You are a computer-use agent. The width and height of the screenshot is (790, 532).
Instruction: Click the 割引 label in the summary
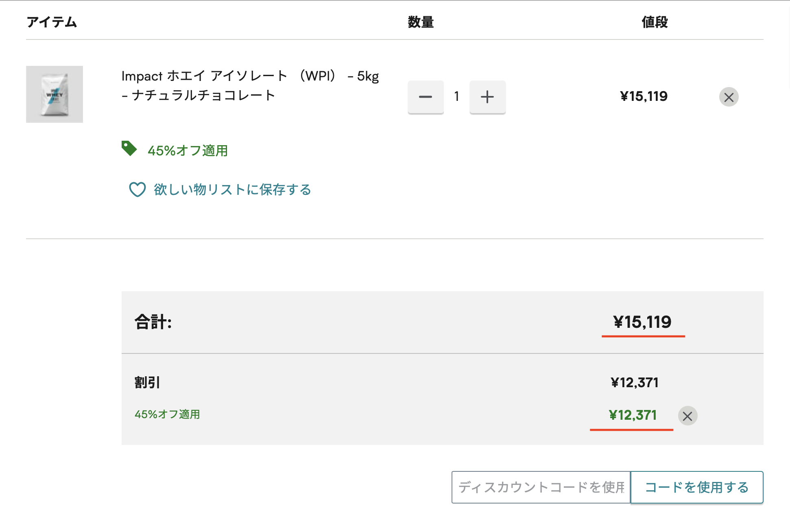pyautogui.click(x=147, y=382)
